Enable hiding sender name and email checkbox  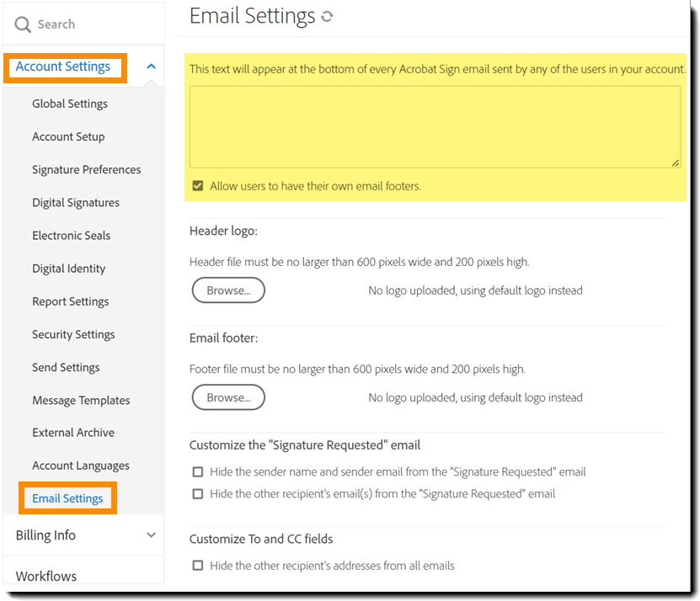pyautogui.click(x=198, y=472)
